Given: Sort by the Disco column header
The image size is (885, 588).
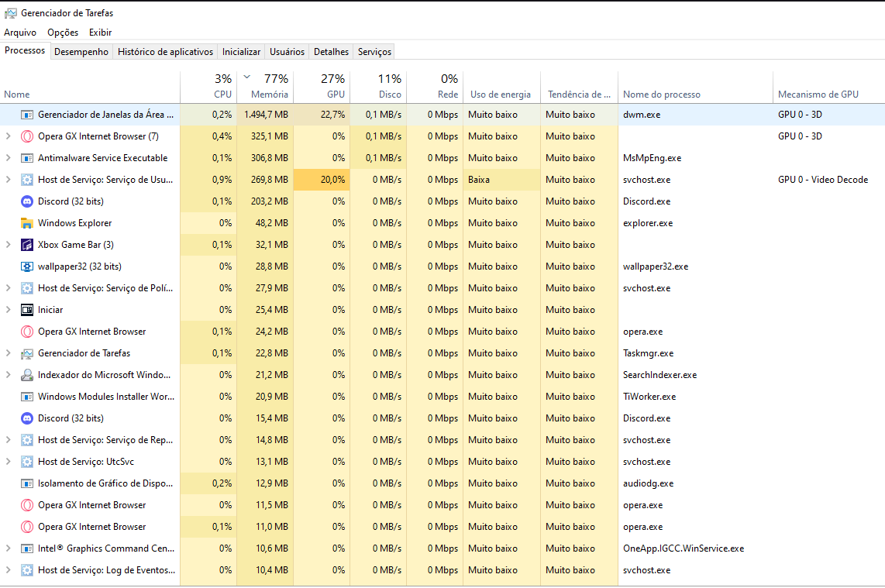Looking at the screenshot, I should click(x=378, y=86).
